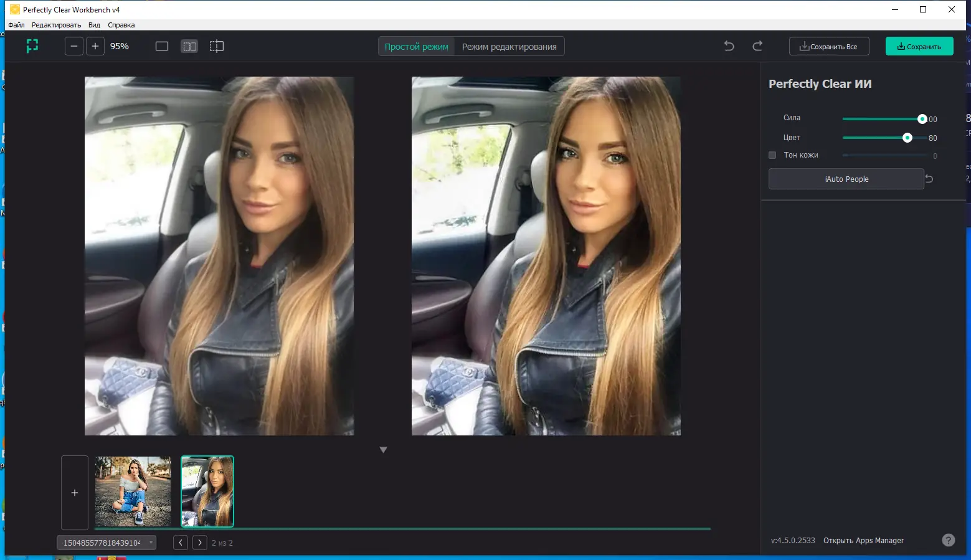Click the Сила slider handle
Viewport: 971px width, 560px height.
click(x=922, y=119)
